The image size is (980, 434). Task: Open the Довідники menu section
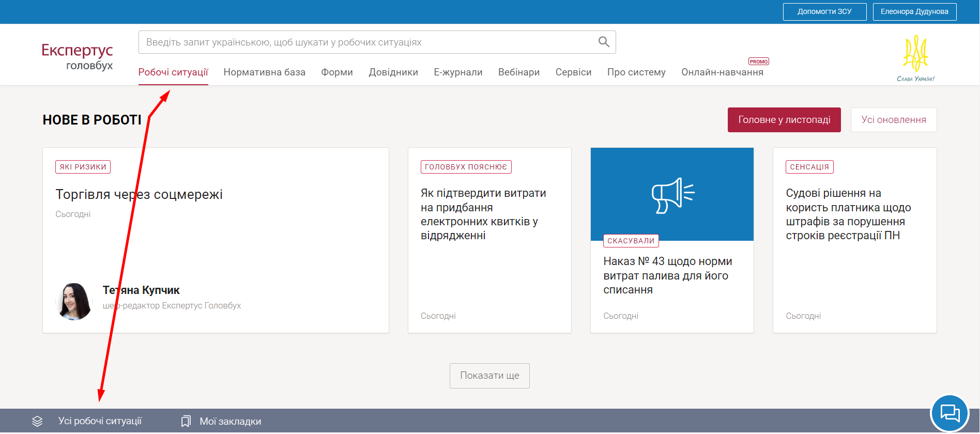393,72
